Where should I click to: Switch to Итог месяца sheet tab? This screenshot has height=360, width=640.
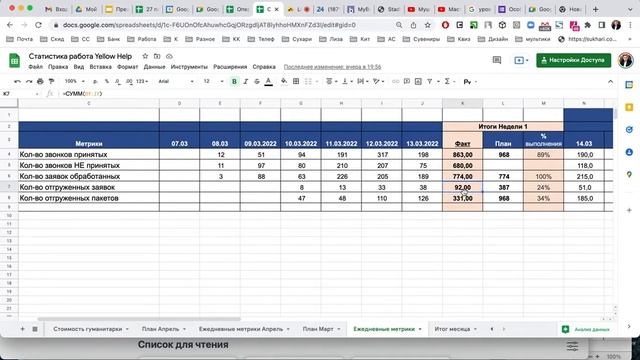[455, 329]
